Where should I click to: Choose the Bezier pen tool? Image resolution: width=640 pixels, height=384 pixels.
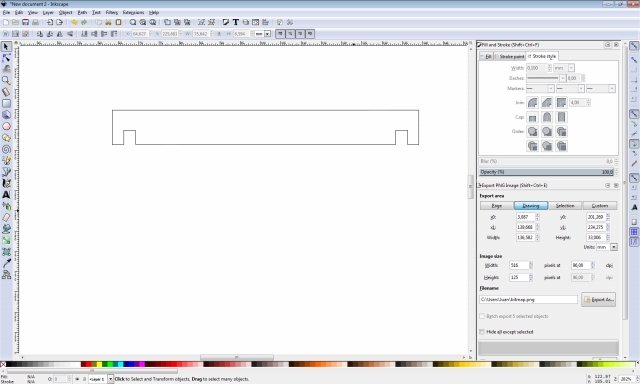tap(6, 172)
